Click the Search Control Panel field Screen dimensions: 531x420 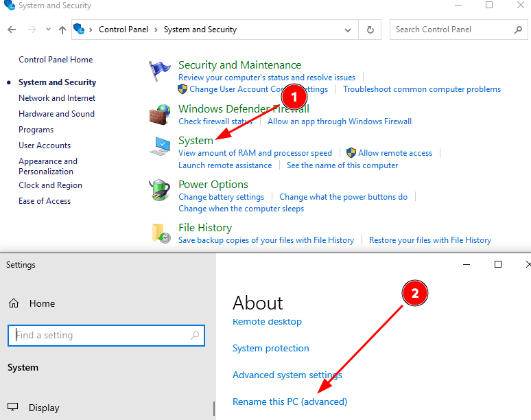coord(458,30)
